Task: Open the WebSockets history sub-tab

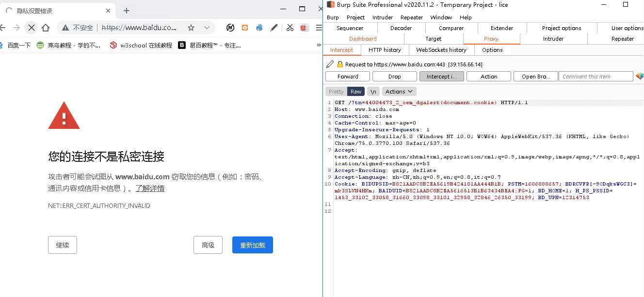Action: 441,50
